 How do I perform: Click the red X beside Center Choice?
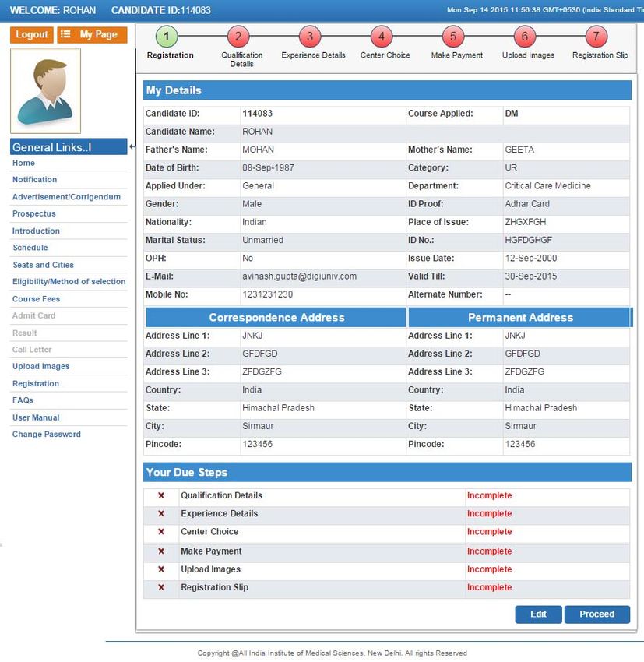160,531
